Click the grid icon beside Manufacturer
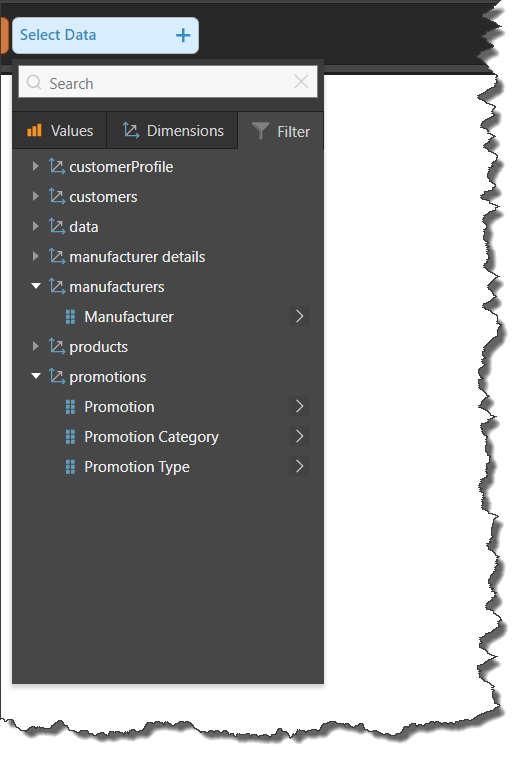Screen dimensions: 524x762 70,317
